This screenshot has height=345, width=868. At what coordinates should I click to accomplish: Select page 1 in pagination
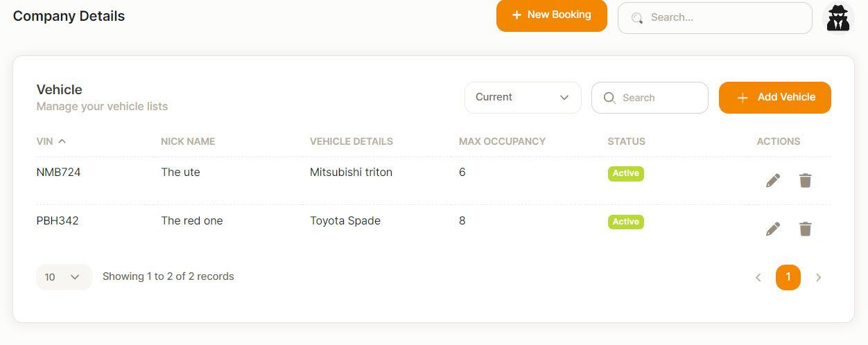point(788,277)
